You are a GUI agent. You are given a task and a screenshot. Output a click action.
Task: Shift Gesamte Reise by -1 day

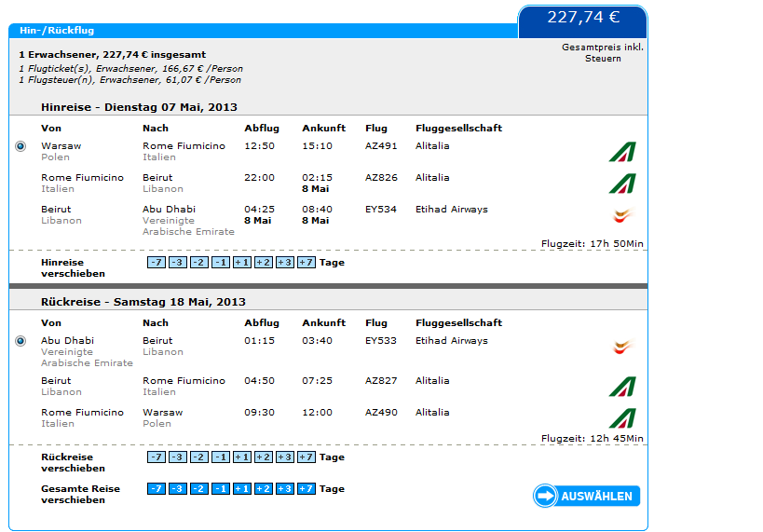pyautogui.click(x=221, y=489)
